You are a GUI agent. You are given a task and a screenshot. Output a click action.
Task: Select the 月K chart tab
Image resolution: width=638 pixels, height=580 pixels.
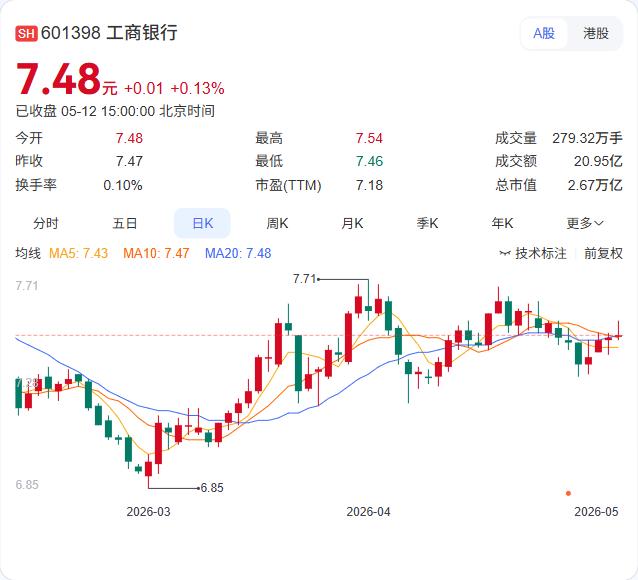[352, 223]
